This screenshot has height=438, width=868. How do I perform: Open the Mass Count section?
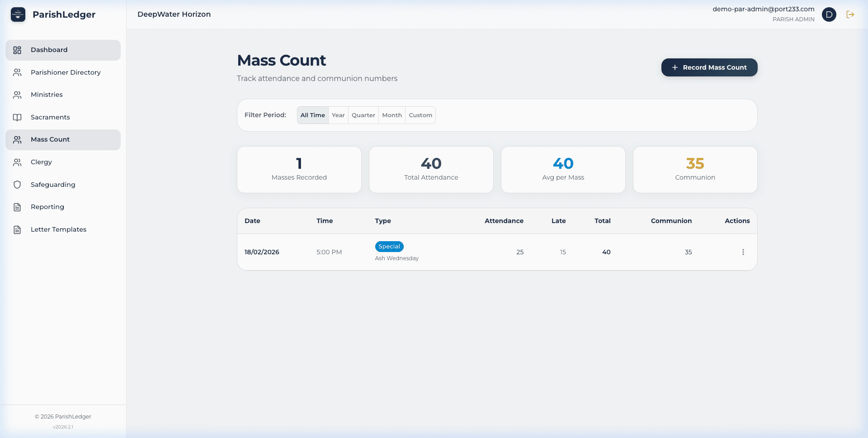point(50,139)
